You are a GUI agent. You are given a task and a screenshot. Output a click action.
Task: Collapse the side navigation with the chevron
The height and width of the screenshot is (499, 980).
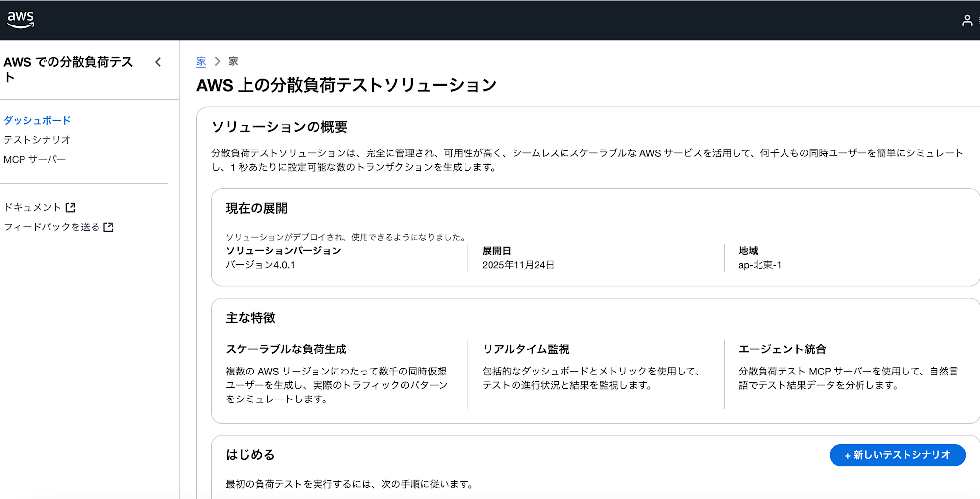pos(158,62)
